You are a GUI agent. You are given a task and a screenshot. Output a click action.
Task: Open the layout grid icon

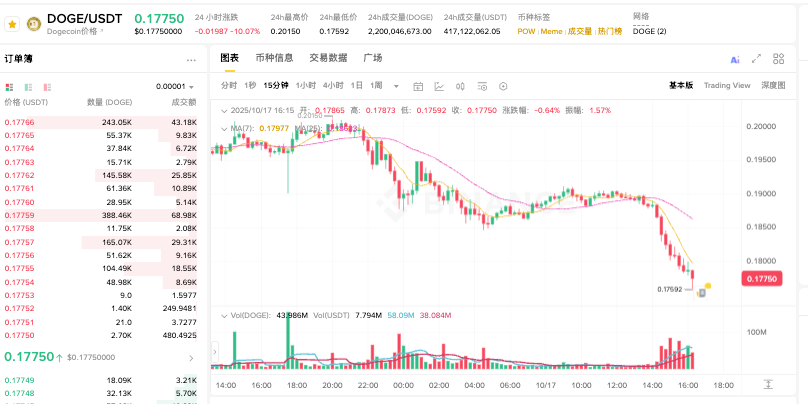click(x=779, y=59)
